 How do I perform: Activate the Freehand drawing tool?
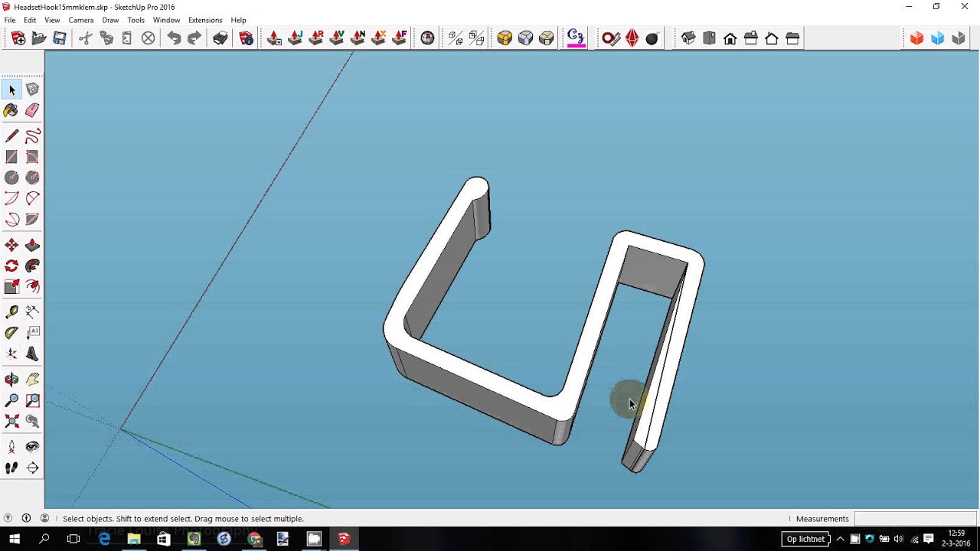coord(32,136)
